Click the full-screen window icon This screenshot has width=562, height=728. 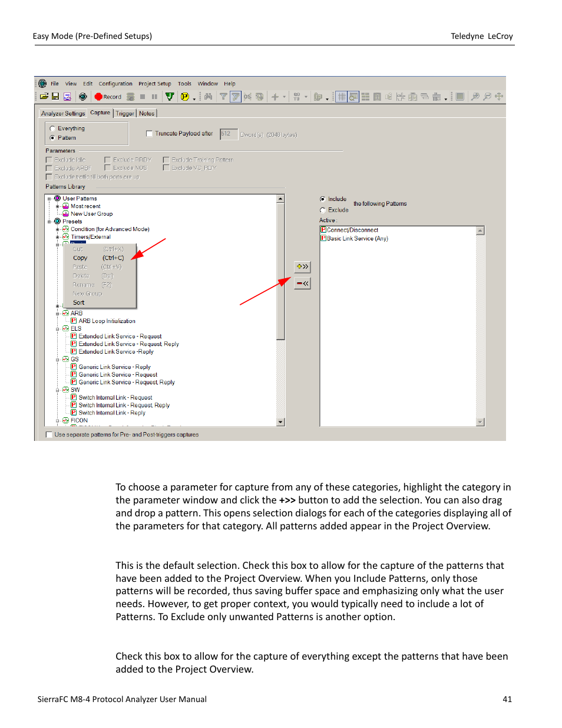[460, 97]
